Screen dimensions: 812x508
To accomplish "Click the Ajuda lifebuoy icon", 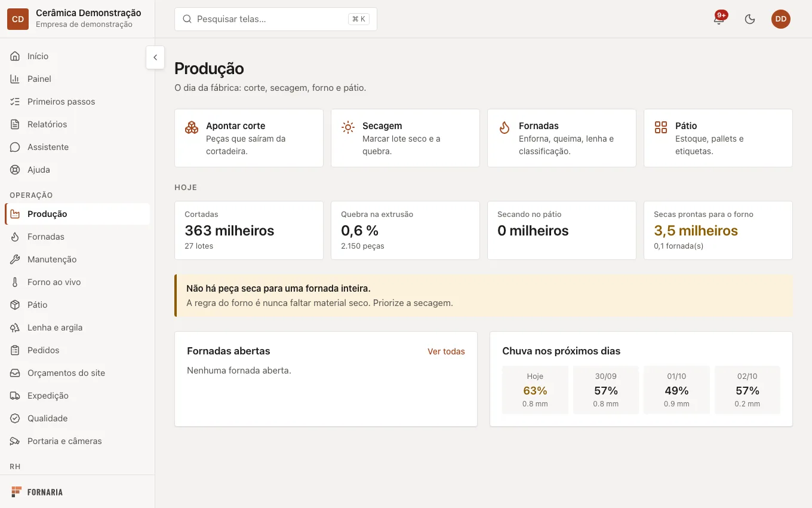I will tap(16, 170).
